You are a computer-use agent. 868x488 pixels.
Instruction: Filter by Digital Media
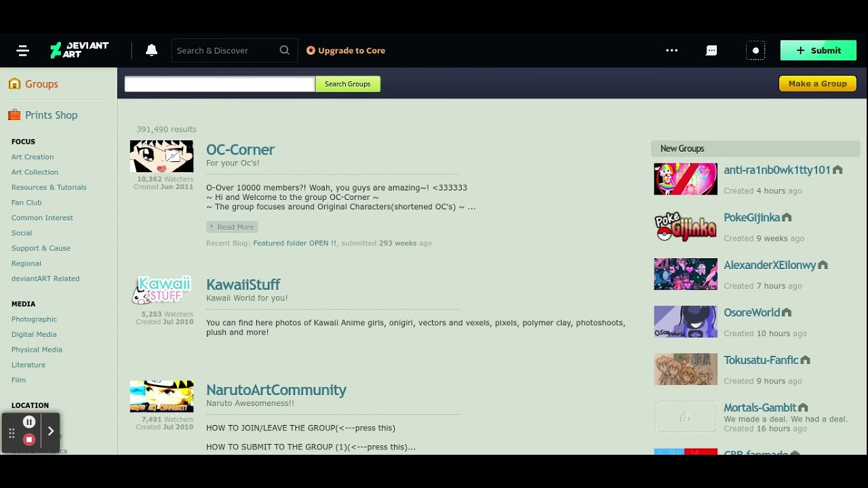click(34, 334)
